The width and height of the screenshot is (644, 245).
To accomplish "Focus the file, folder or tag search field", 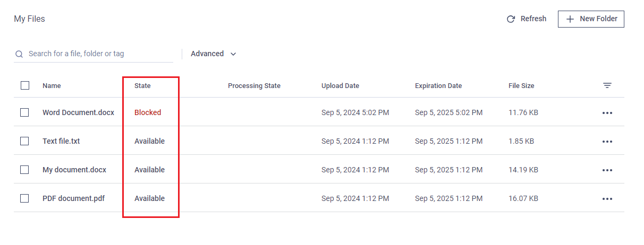I will [94, 54].
